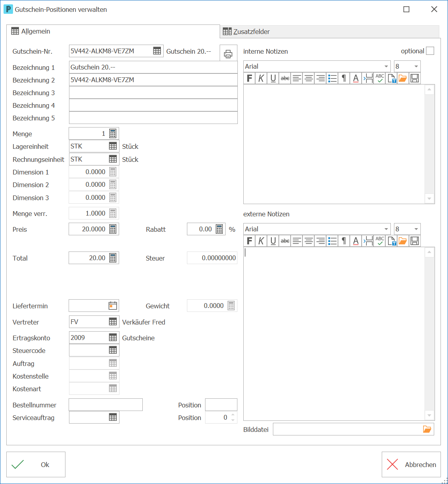Confirm with the Ok button
448x484 pixels.
[x=36, y=465]
